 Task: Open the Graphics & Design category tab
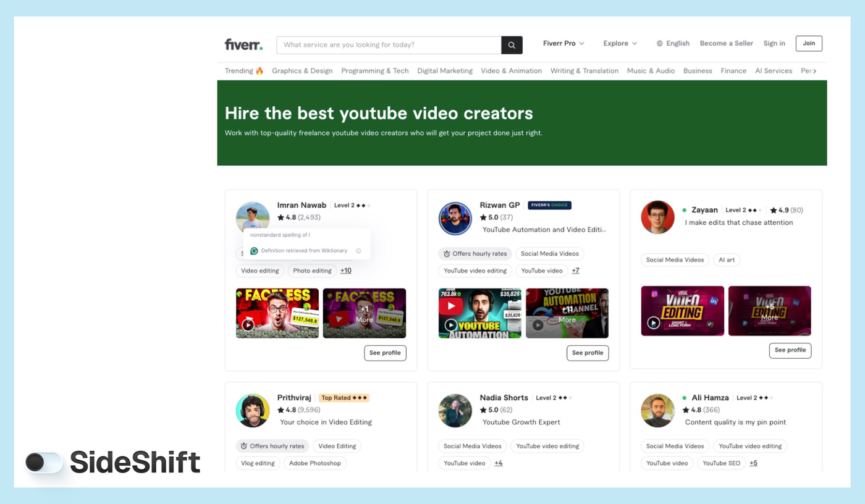(x=302, y=70)
